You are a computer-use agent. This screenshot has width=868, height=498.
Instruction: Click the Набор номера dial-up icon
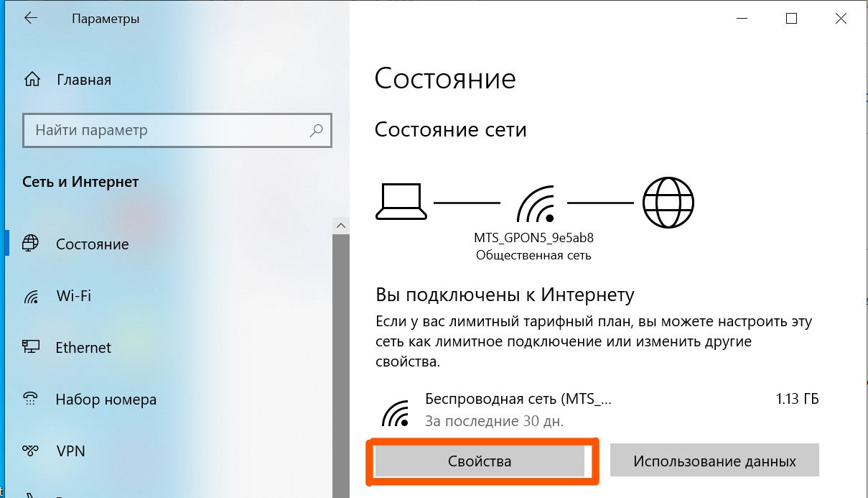click(31, 400)
